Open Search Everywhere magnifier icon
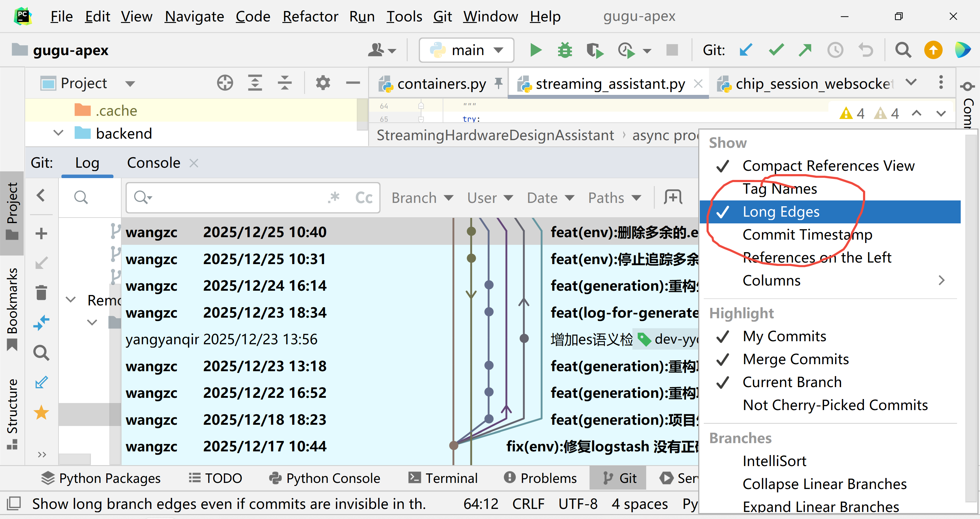Screen dimensions: 980x519 pos(903,50)
